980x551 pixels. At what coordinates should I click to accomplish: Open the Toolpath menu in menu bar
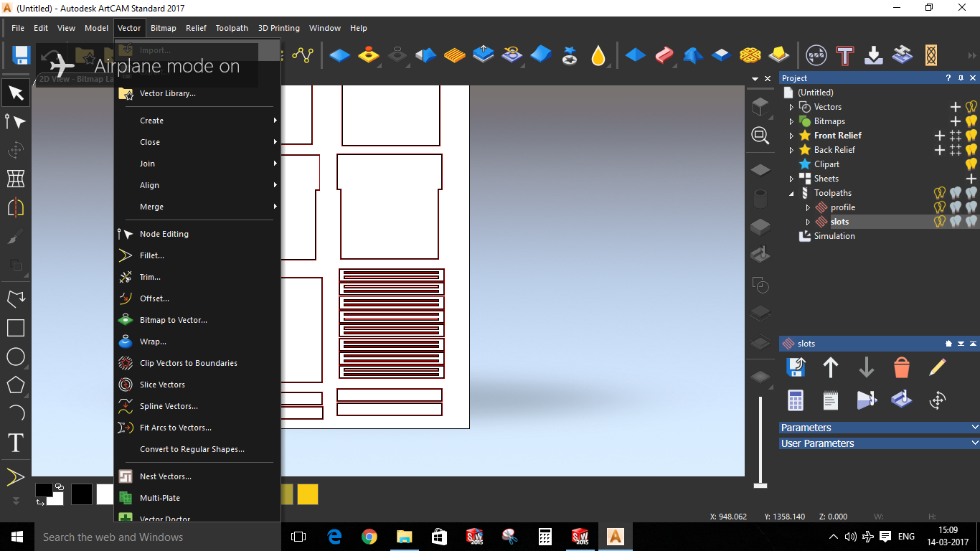pyautogui.click(x=232, y=28)
